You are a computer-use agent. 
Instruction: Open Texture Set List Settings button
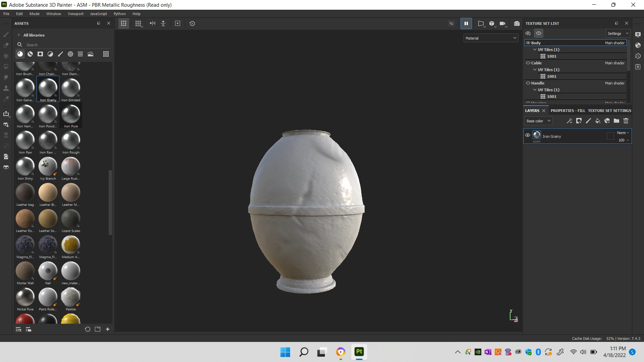click(618, 34)
